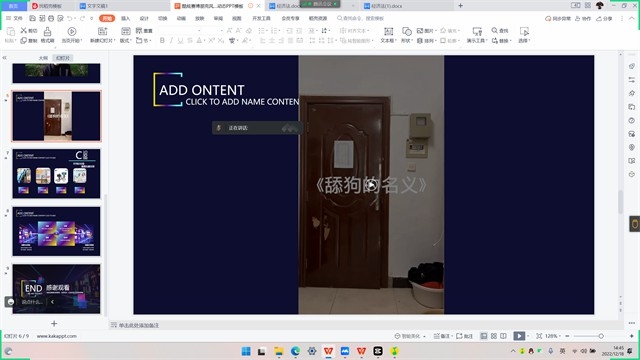Click the print icon in quick access bar
The image size is (640, 360).
coord(51,18)
